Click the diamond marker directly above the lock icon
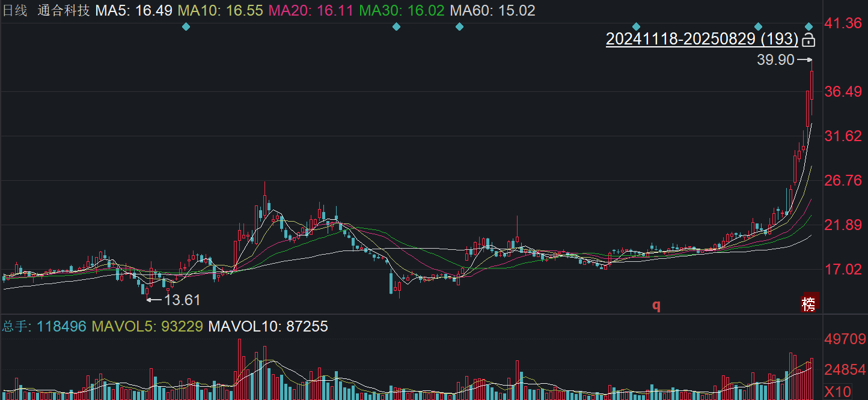Screen dimensions: 868x400 pos(809,26)
